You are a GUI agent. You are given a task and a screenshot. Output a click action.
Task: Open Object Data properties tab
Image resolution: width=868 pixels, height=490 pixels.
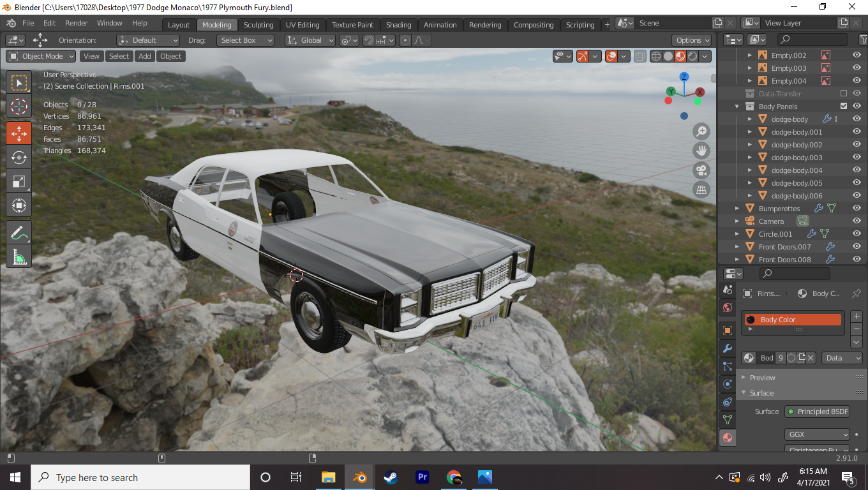[727, 420]
